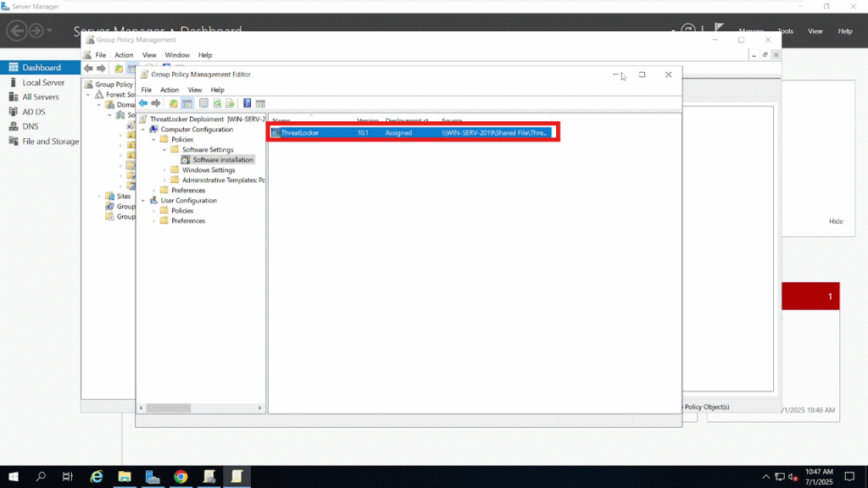Click the red tile showing 1
The image size is (868, 488).
[x=810, y=296]
